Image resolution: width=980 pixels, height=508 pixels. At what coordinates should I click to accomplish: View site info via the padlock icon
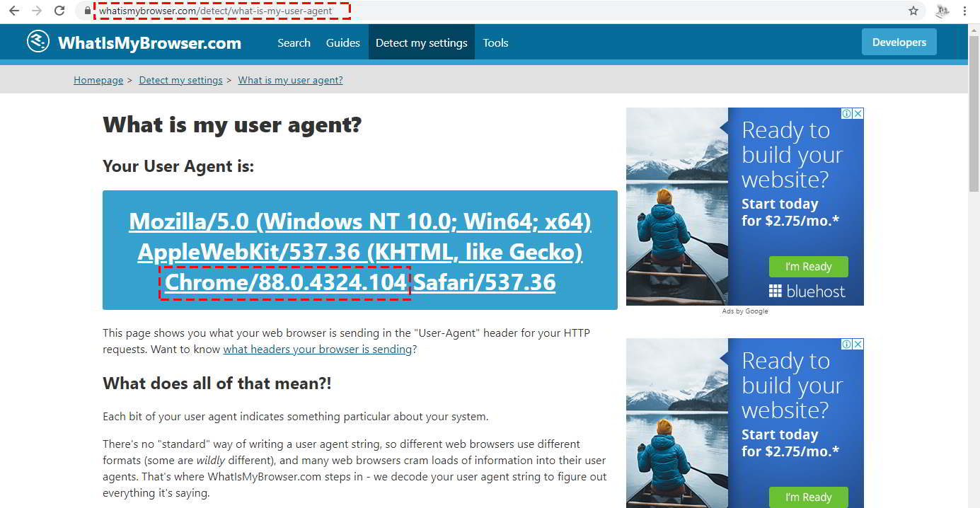pos(87,11)
